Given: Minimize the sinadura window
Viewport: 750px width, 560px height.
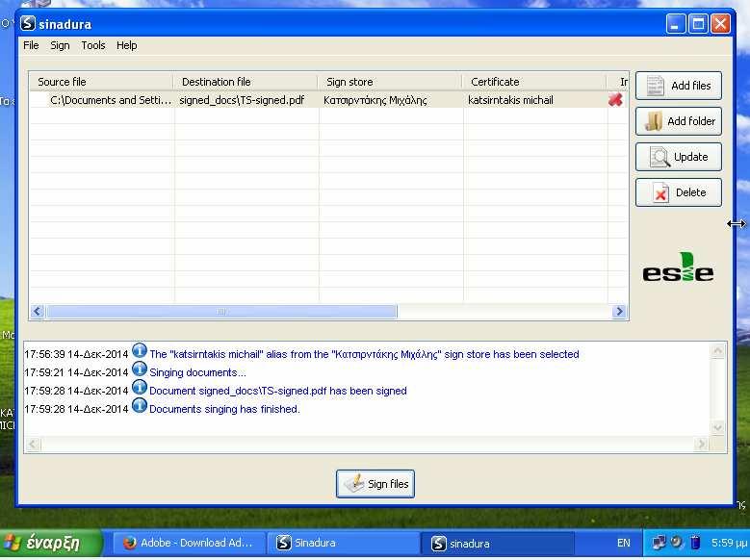Looking at the screenshot, I should 676,23.
